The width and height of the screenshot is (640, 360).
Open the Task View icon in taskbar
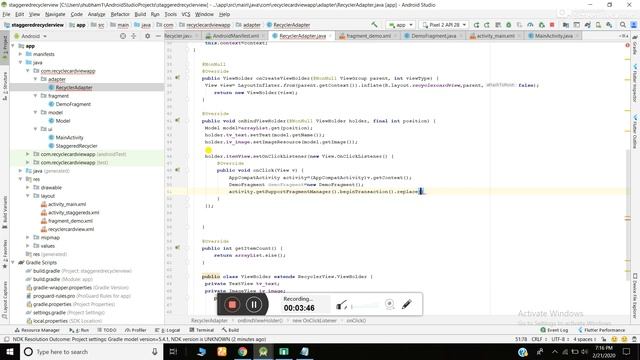(173, 351)
